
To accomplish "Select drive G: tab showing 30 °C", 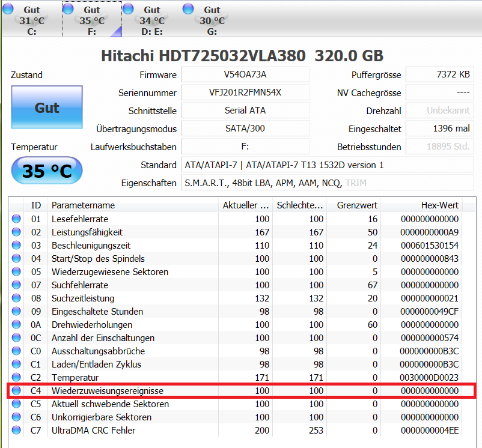I will [x=212, y=19].
